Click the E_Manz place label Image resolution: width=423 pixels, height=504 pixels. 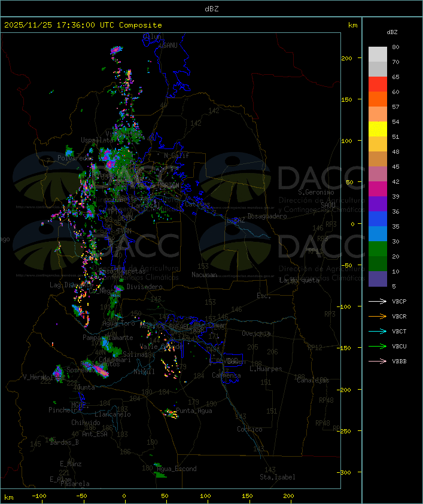71,464
